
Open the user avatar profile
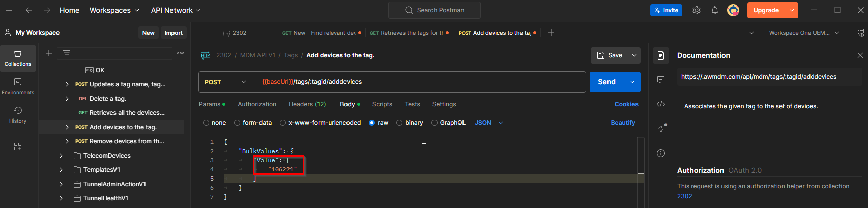[733, 10]
